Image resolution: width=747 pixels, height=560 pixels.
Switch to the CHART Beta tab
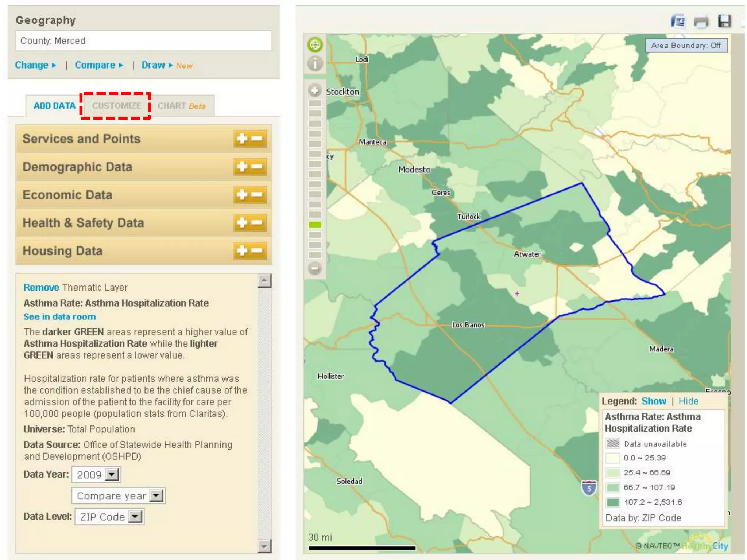click(x=181, y=106)
